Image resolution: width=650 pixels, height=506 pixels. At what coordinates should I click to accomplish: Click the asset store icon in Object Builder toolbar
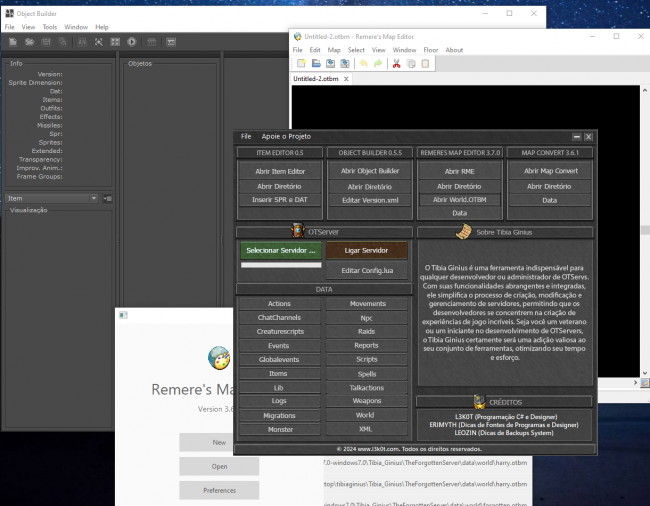[152, 42]
